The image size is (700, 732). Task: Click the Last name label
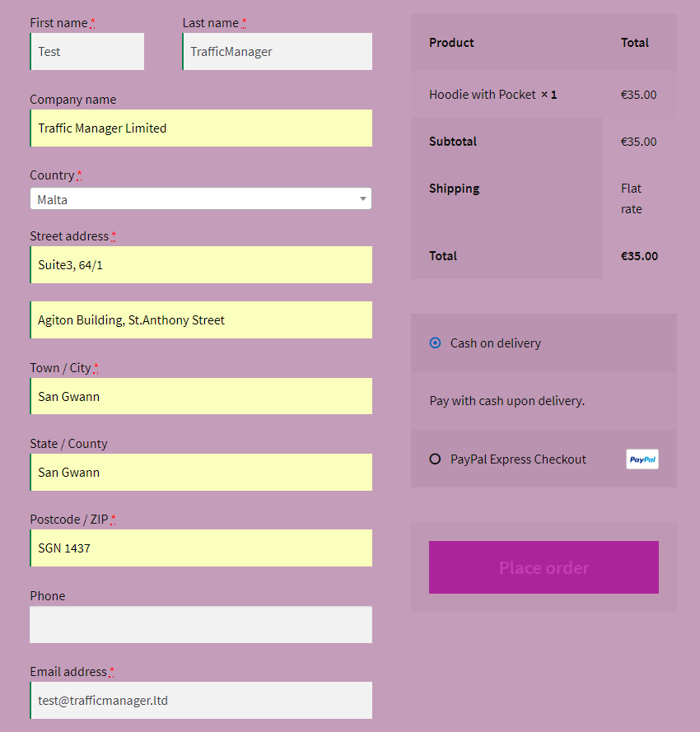point(211,23)
